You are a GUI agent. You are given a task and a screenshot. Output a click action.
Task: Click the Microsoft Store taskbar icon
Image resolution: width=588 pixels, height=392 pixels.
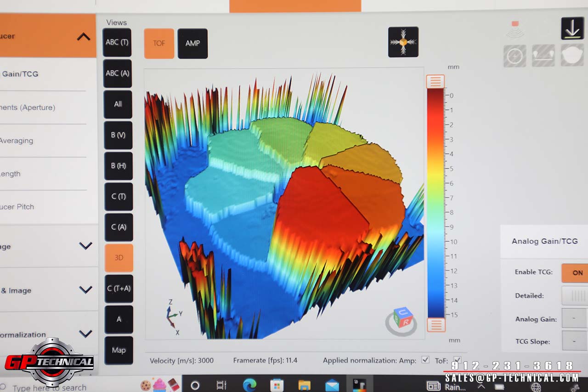277,385
